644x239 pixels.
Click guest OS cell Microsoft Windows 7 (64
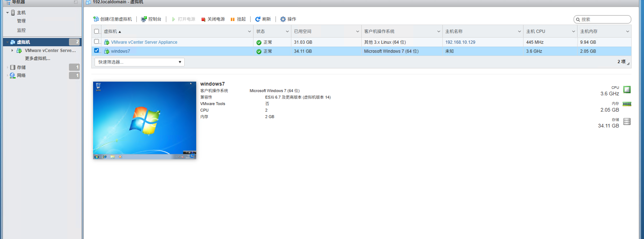(391, 51)
